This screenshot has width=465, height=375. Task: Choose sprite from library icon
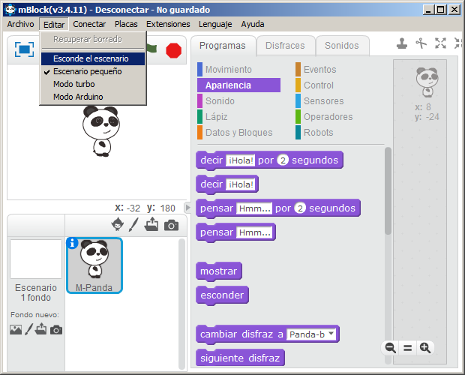117,224
